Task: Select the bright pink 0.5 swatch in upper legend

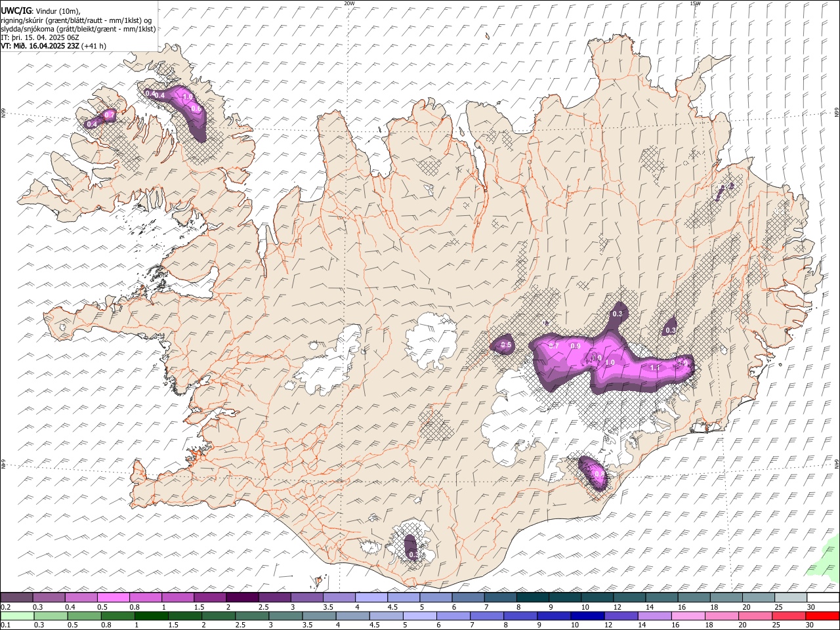Action: tap(113, 598)
